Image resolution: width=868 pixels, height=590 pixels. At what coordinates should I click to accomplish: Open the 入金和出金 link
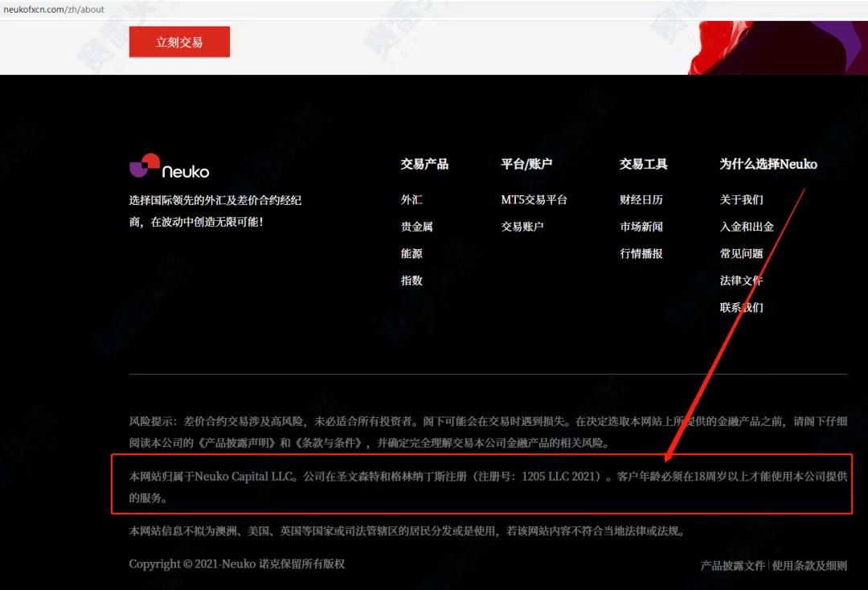[x=747, y=227]
